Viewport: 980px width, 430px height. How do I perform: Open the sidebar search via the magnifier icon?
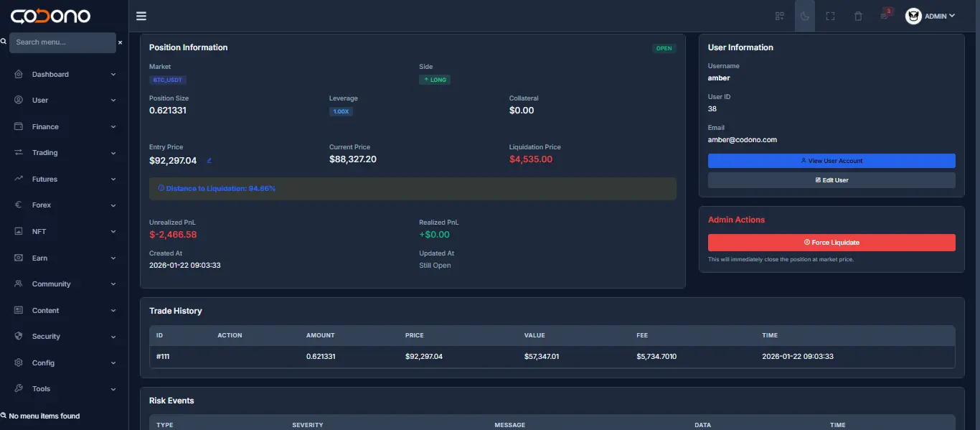(x=5, y=42)
